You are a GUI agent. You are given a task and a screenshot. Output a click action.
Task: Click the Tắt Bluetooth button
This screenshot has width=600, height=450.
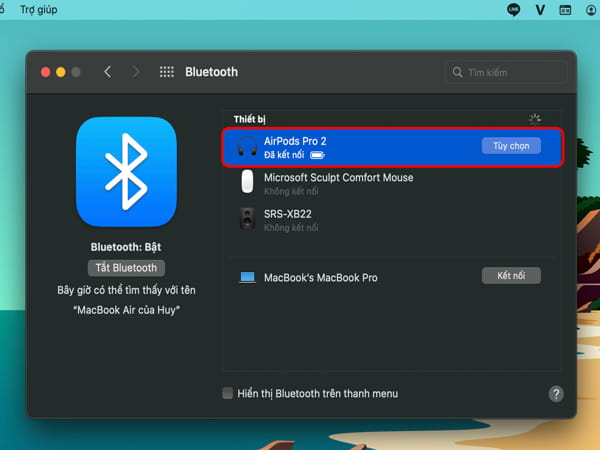[126, 268]
